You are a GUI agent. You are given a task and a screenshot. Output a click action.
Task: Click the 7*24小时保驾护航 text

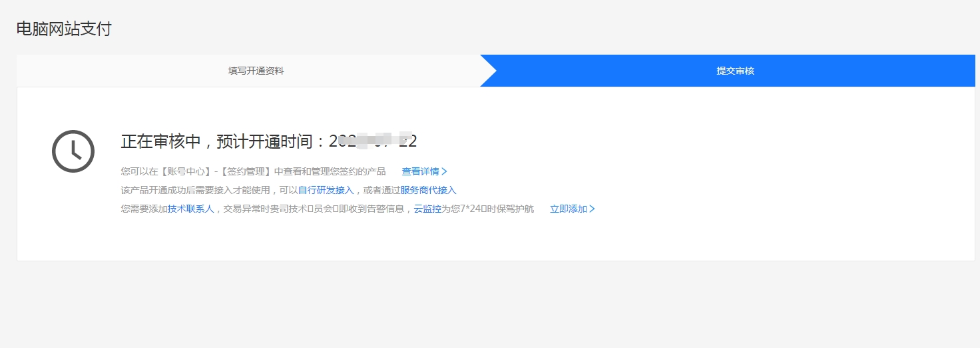(x=497, y=209)
